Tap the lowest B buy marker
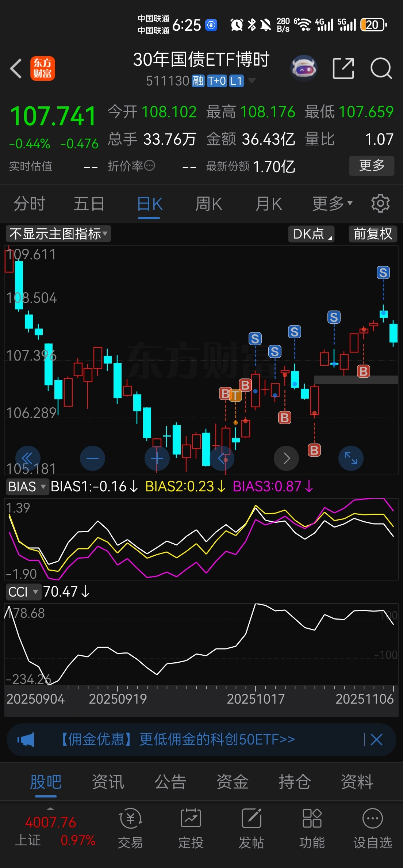Viewport: 403px width, 868px height. (314, 450)
